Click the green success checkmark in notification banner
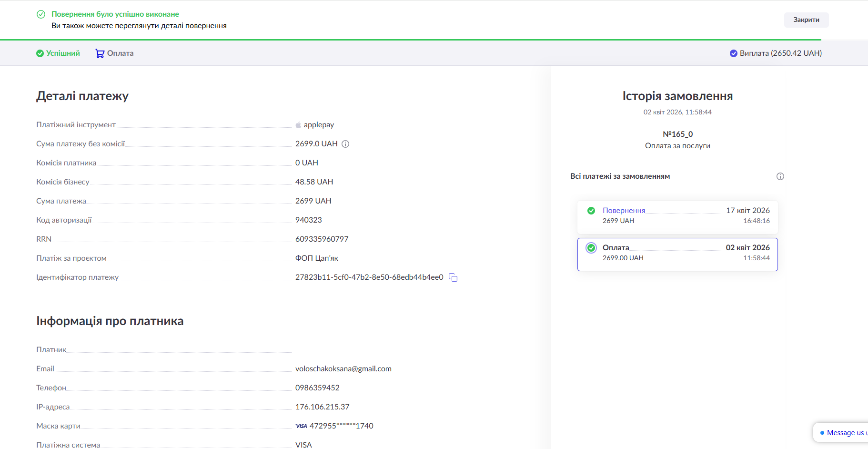 pos(41,14)
